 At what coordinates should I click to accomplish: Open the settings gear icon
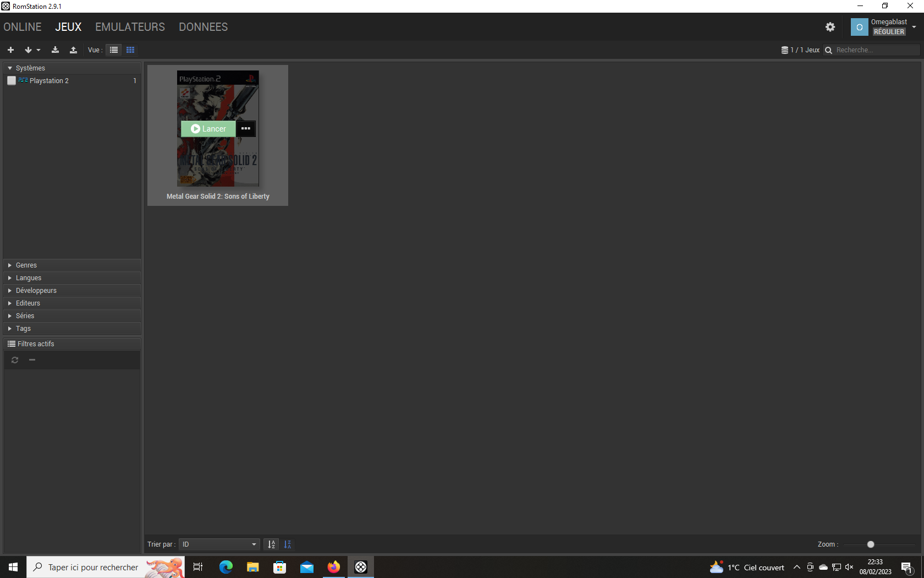point(830,27)
